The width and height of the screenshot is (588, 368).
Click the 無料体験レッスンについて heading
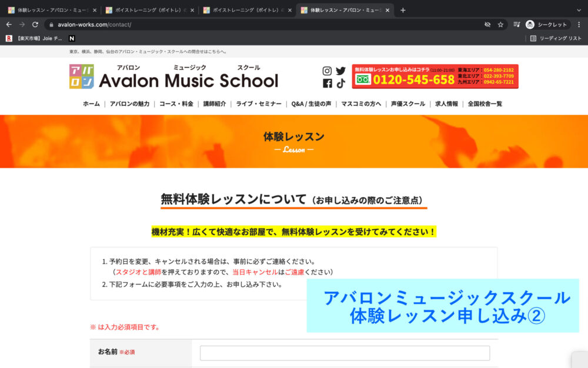point(233,199)
